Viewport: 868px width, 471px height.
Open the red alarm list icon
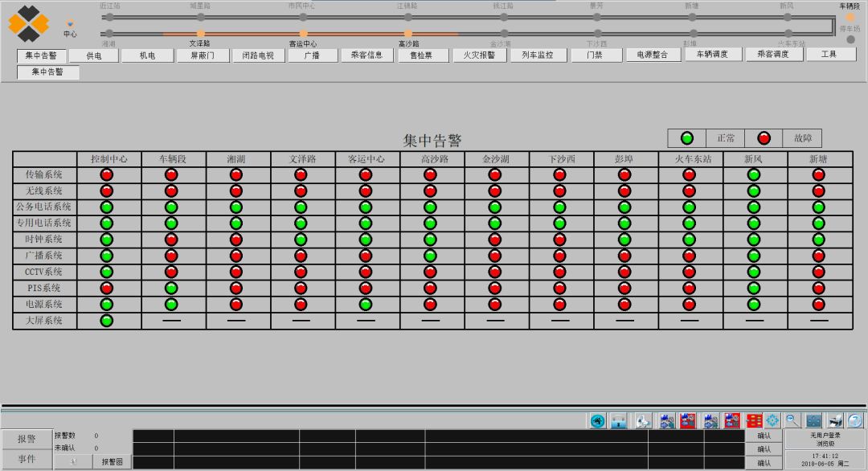coord(754,421)
